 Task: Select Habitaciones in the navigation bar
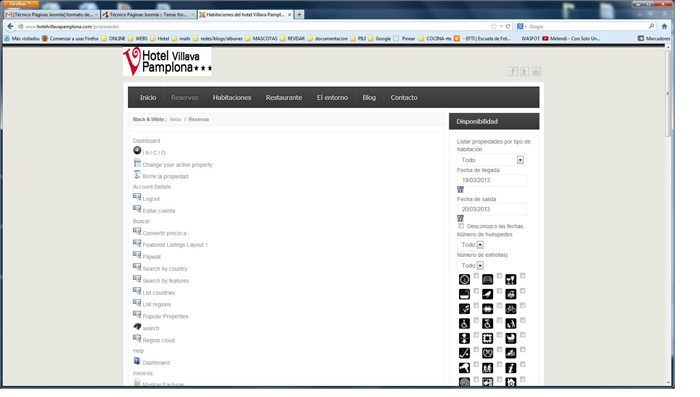click(x=232, y=97)
